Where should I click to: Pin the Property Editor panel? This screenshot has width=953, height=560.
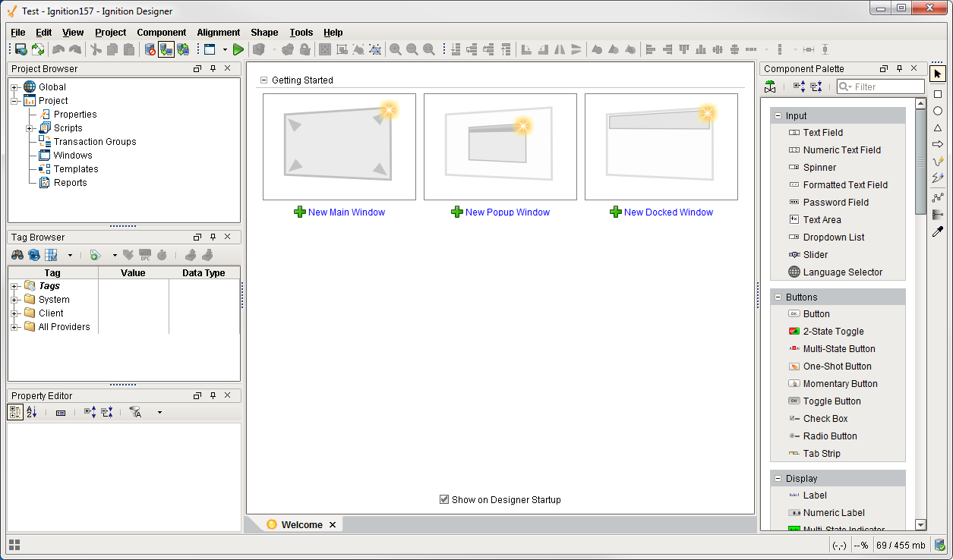coord(212,395)
